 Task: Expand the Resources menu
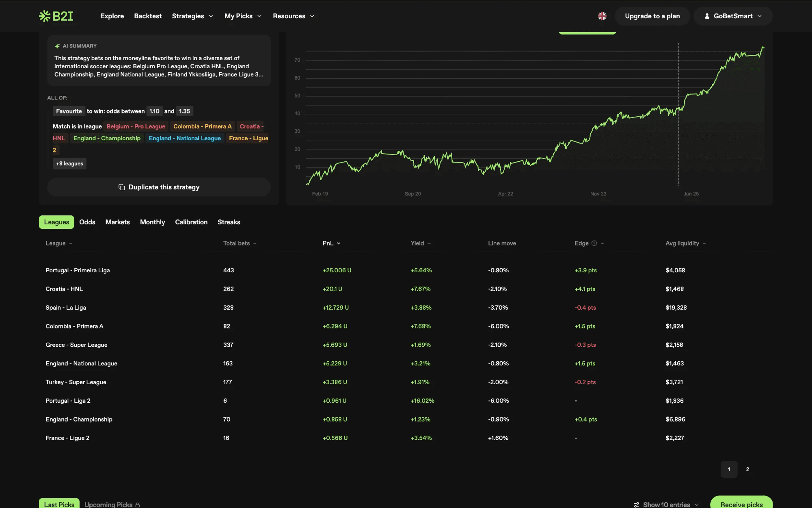294,16
